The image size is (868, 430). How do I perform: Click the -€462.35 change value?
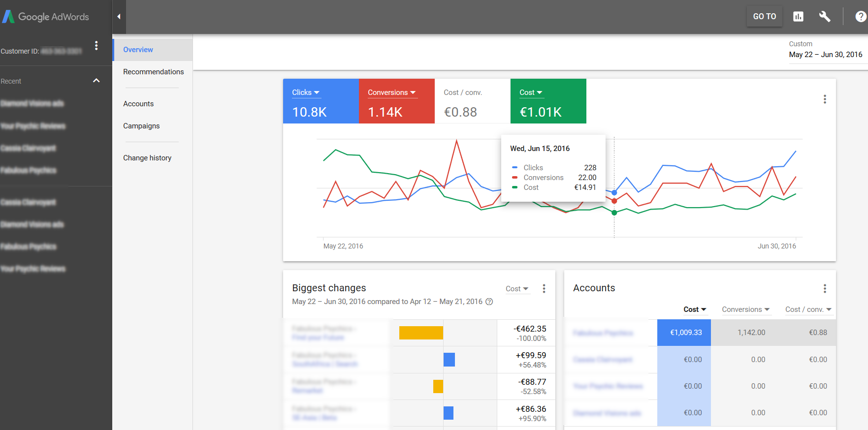[530, 329]
